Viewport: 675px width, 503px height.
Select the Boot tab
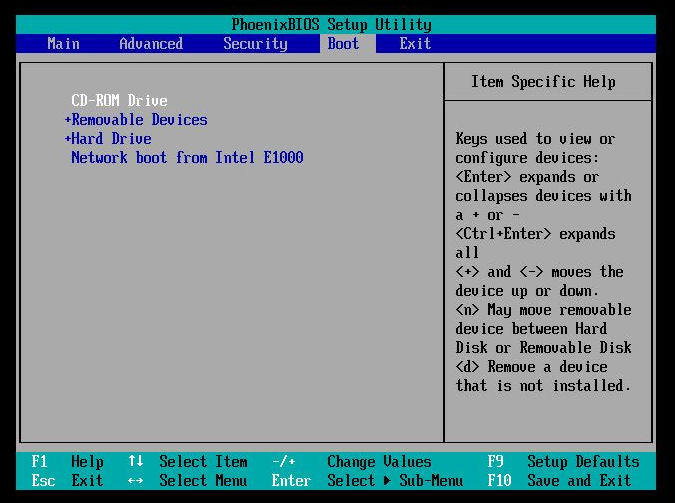343,43
